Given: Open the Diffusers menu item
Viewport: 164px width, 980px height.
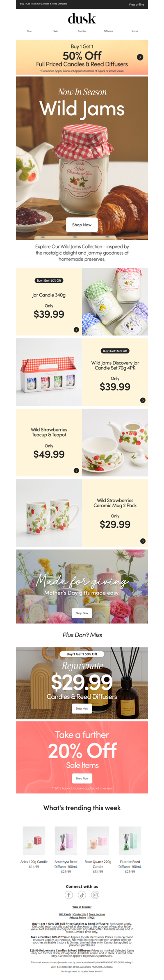Looking at the screenshot, I should coord(108,31).
